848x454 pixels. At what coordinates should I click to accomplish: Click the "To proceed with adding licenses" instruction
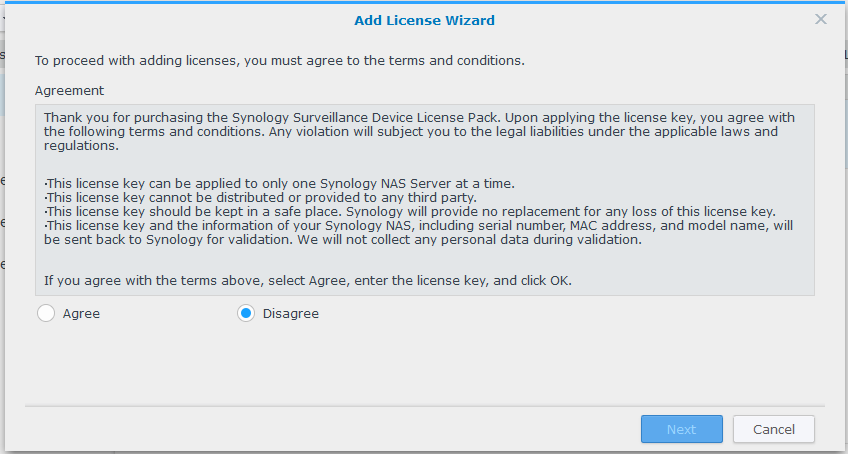pos(280,60)
